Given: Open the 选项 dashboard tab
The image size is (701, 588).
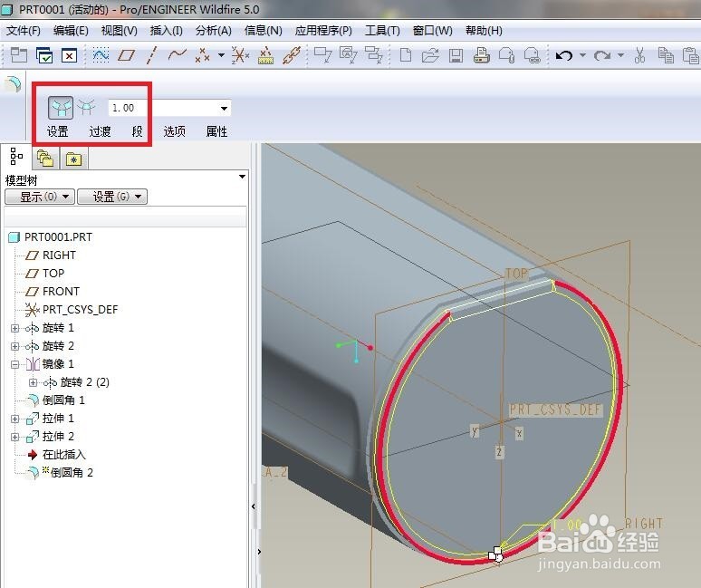Looking at the screenshot, I should pos(175,131).
